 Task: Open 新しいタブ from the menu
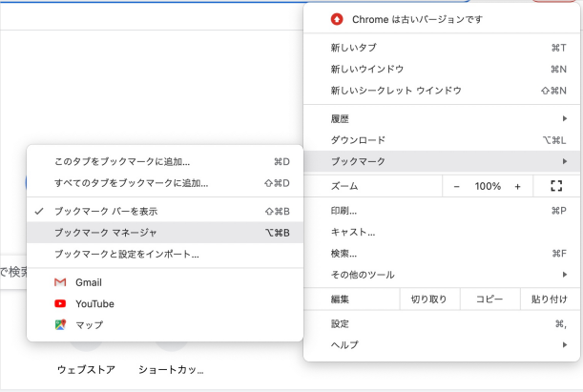(x=442, y=48)
